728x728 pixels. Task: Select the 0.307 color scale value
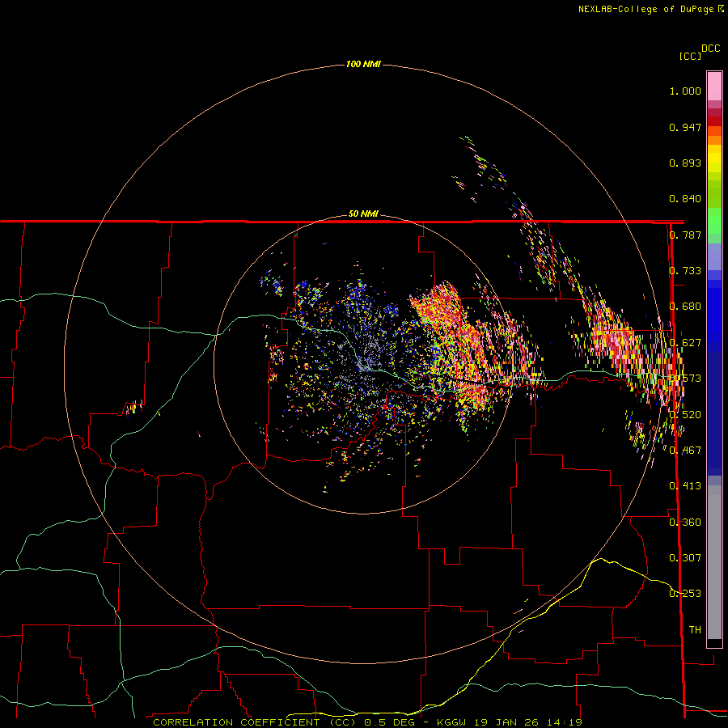click(685, 558)
